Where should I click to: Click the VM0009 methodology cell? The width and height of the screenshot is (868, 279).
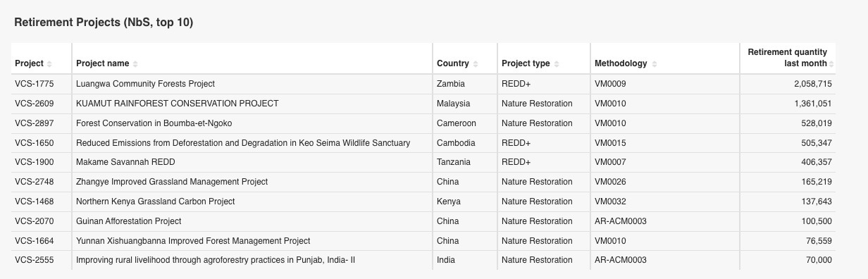click(610, 84)
